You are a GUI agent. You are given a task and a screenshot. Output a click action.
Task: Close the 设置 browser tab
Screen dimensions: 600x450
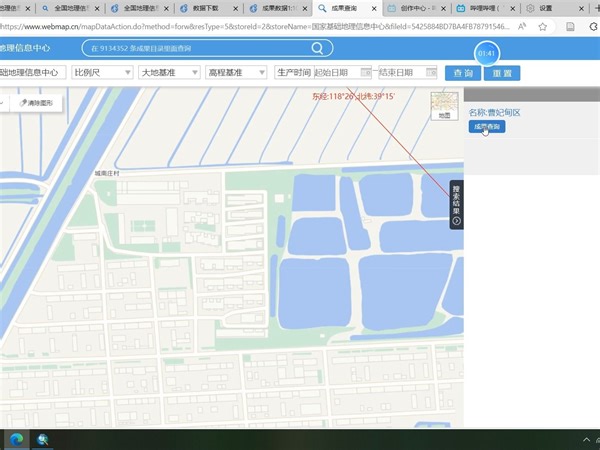581,8
